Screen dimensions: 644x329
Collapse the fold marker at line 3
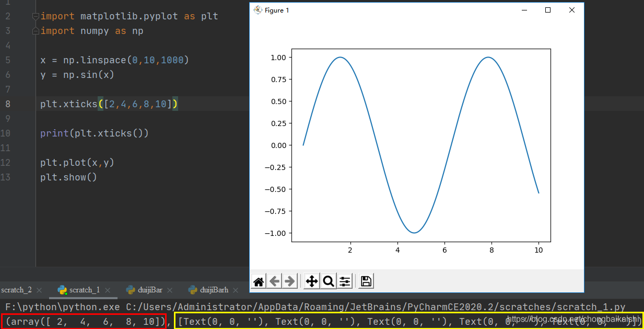tap(36, 31)
